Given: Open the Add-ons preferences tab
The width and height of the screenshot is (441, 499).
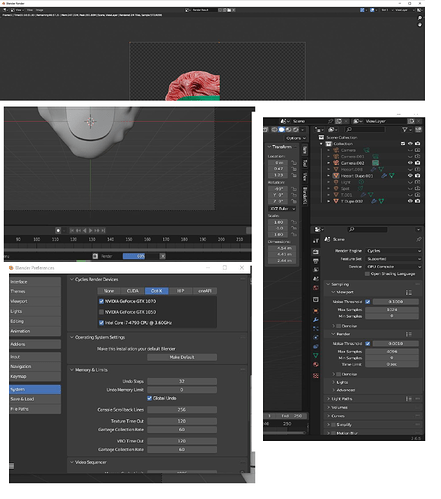Looking at the screenshot, I should 35,344.
